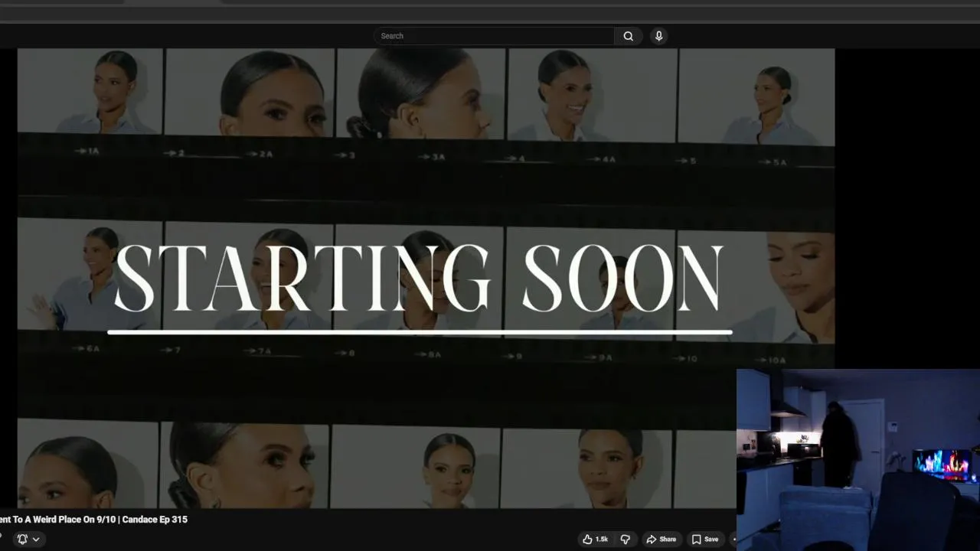Open the notification bell dropdown

28,540
